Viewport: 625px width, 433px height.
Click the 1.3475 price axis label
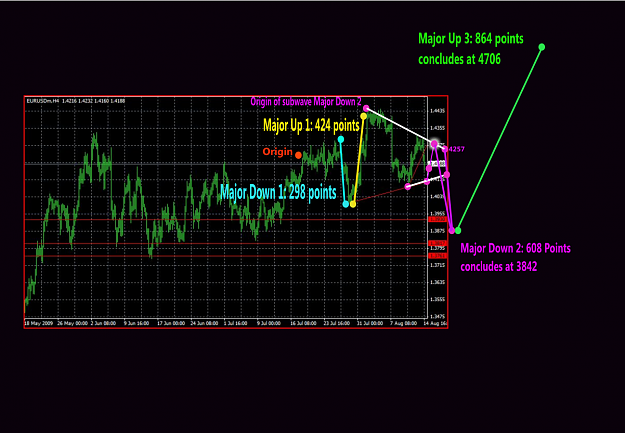pos(438,317)
